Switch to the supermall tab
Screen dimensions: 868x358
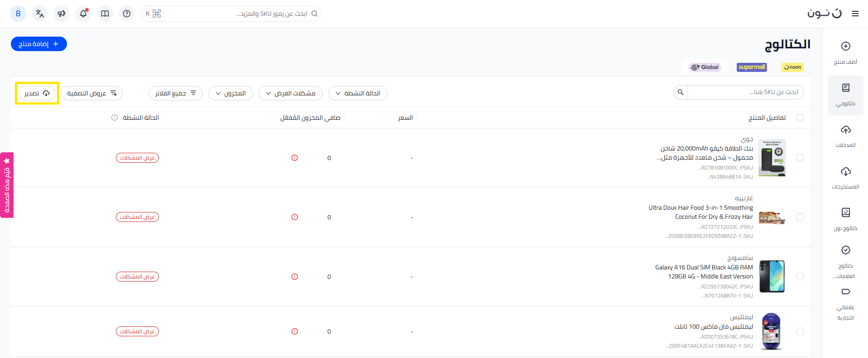tap(752, 67)
